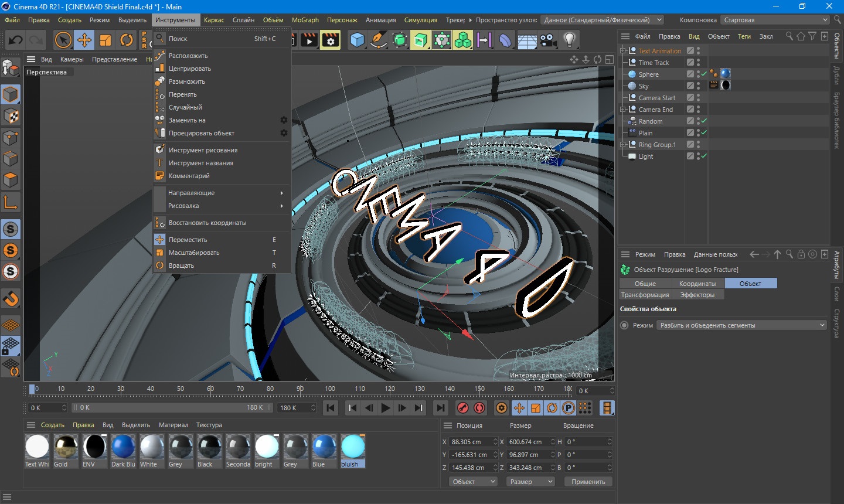
Task: Expand the Camera End object tree
Action: [622, 110]
